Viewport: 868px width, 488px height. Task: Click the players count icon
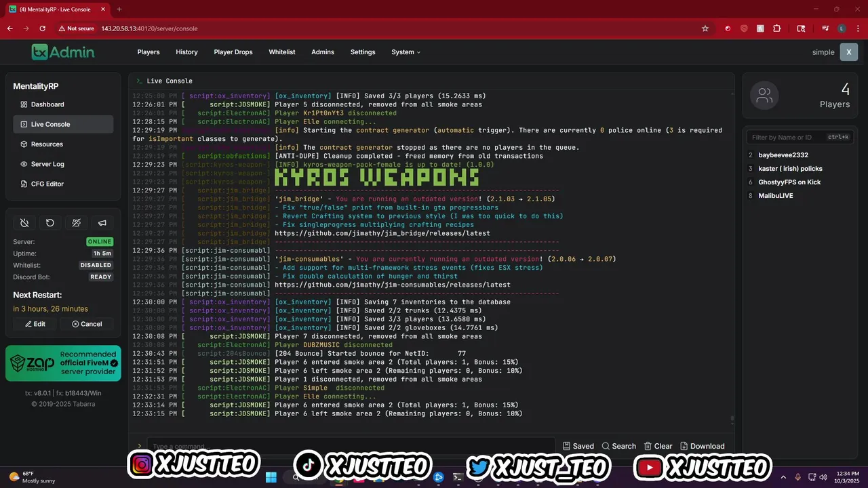(764, 96)
